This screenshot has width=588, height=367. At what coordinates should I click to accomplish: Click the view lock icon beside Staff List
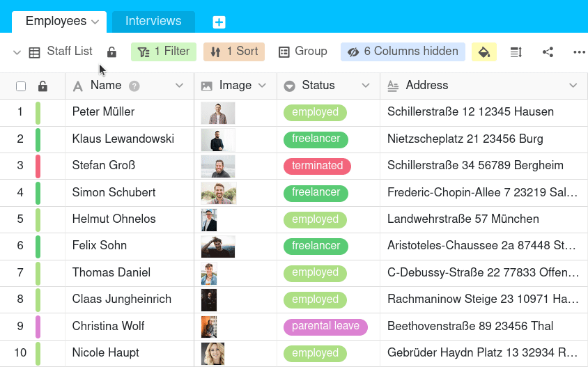click(x=111, y=52)
